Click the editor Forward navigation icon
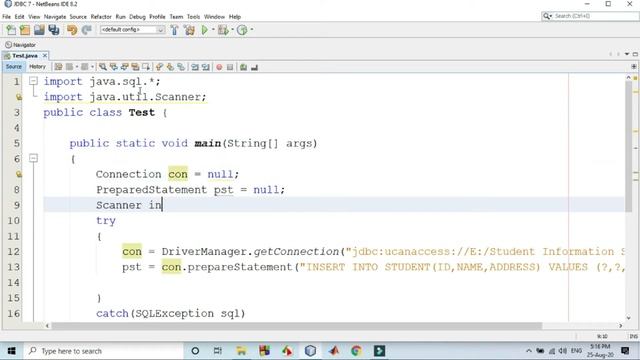This screenshot has height=360, width=640. pyautogui.click(x=84, y=67)
